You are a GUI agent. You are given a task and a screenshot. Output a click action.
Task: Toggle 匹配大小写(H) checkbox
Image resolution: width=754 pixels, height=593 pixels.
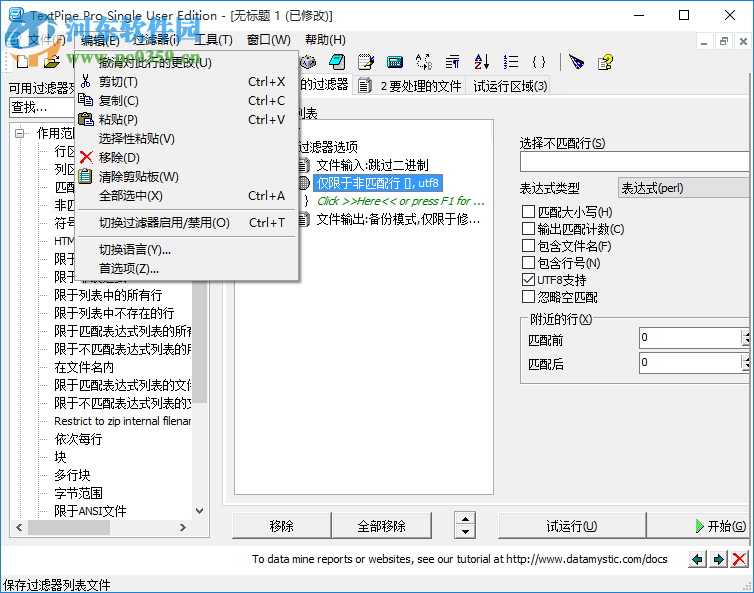tap(528, 212)
